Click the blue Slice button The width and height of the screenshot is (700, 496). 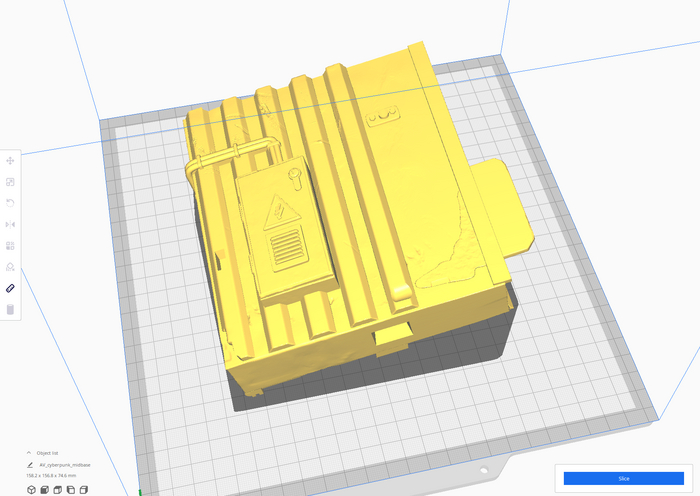624,478
